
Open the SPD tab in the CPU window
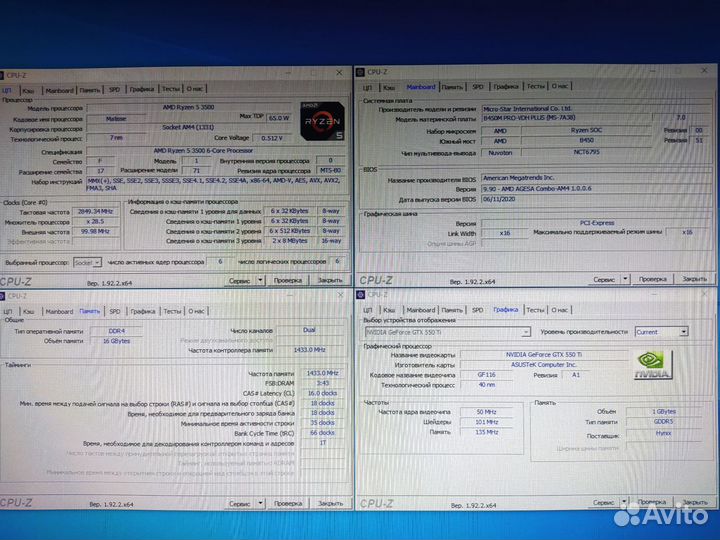tap(114, 89)
